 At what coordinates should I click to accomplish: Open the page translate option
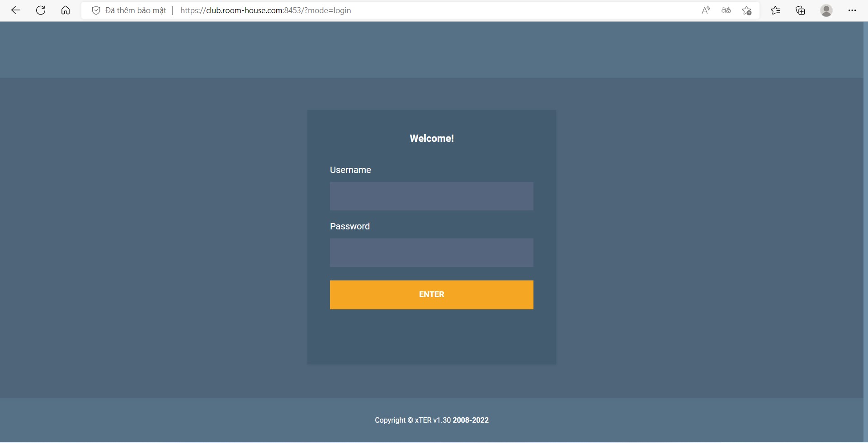coord(726,10)
